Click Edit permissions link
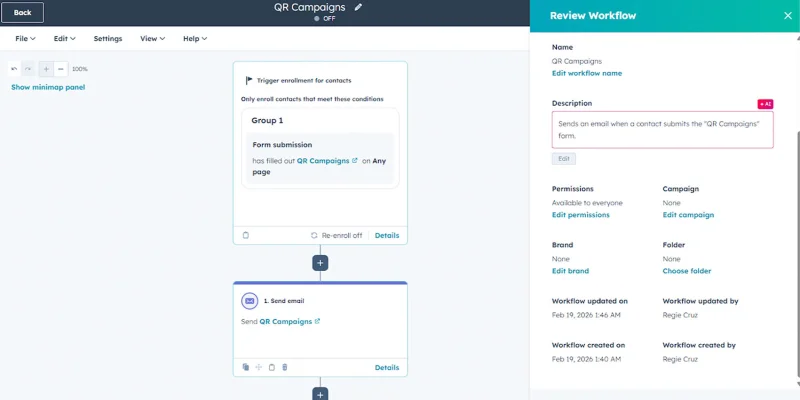The height and width of the screenshot is (400, 800). pyautogui.click(x=581, y=215)
